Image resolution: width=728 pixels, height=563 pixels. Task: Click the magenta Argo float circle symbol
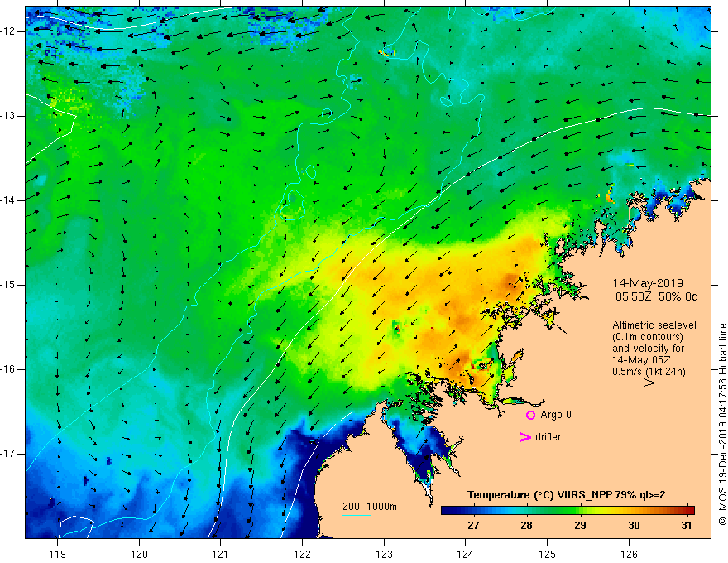[x=530, y=415]
